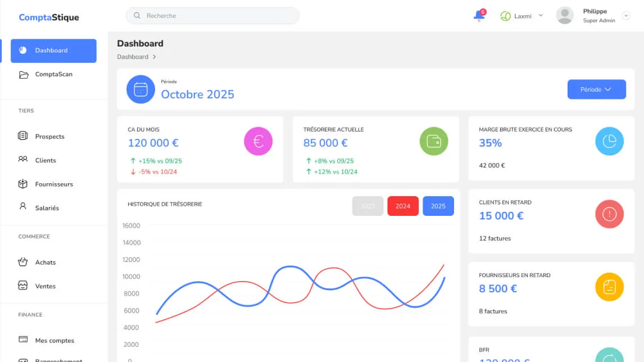Click the 16000 axis label
The height and width of the screenshot is (362, 644).
coord(131,225)
